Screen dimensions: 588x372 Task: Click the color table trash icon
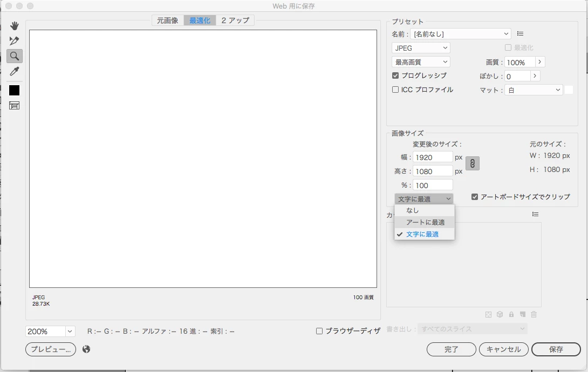pyautogui.click(x=534, y=315)
